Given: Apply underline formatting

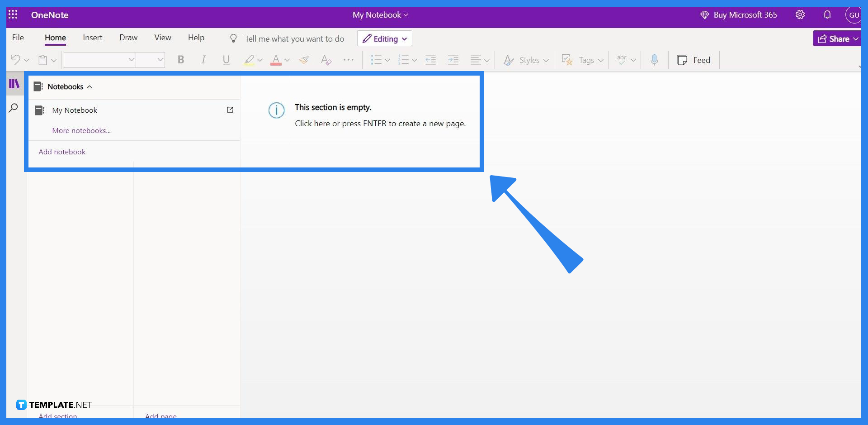Looking at the screenshot, I should click(226, 59).
